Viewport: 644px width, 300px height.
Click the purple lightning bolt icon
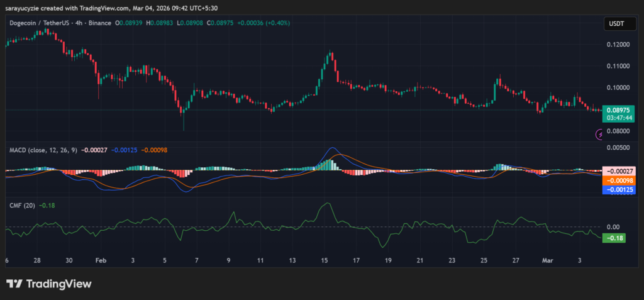tap(601, 133)
